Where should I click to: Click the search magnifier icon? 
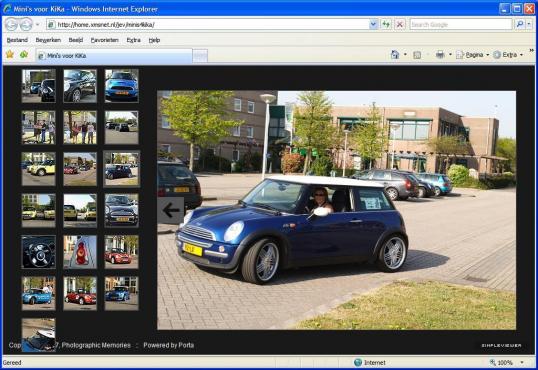click(519, 24)
